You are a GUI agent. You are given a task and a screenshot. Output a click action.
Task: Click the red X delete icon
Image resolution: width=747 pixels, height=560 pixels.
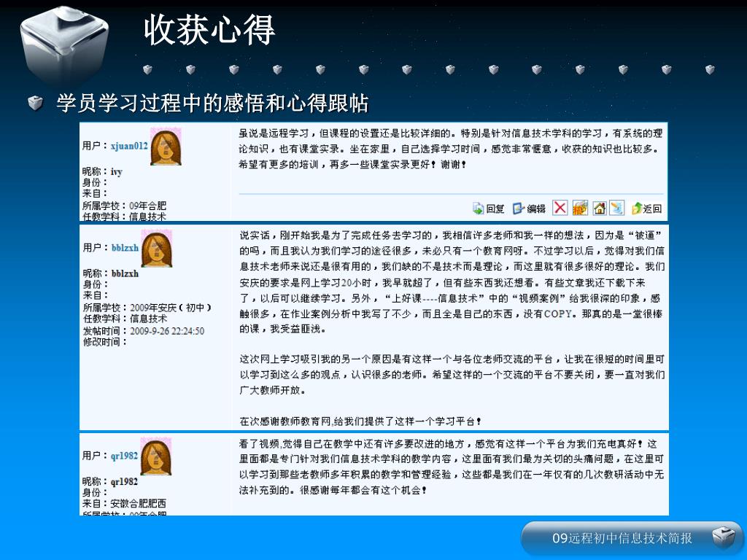pos(560,208)
